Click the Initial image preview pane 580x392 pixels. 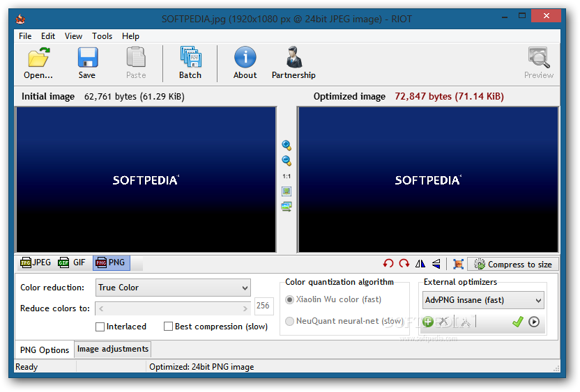(146, 180)
